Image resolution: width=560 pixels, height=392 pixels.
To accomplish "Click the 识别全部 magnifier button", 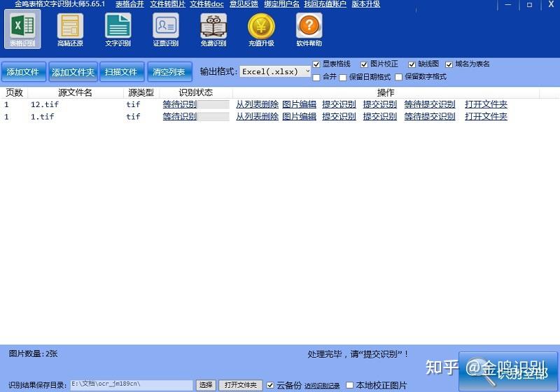I will point(508,371).
